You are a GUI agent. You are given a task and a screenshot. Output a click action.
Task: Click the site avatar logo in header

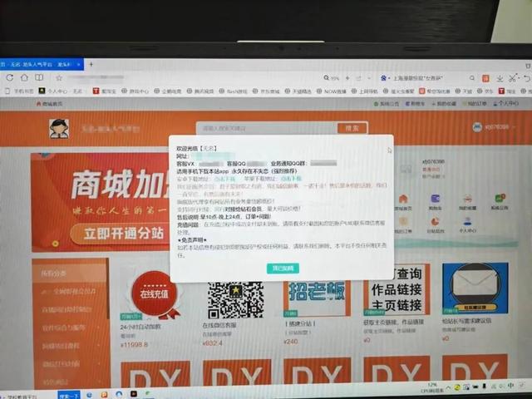59,129
